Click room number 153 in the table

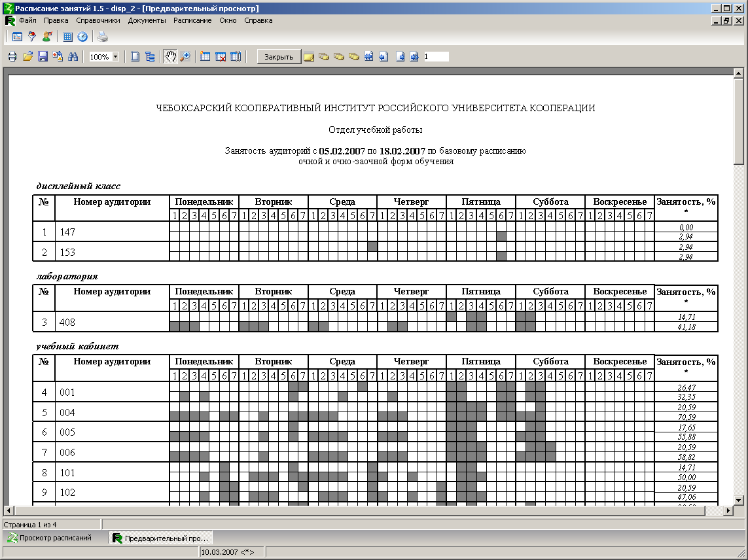(x=67, y=253)
